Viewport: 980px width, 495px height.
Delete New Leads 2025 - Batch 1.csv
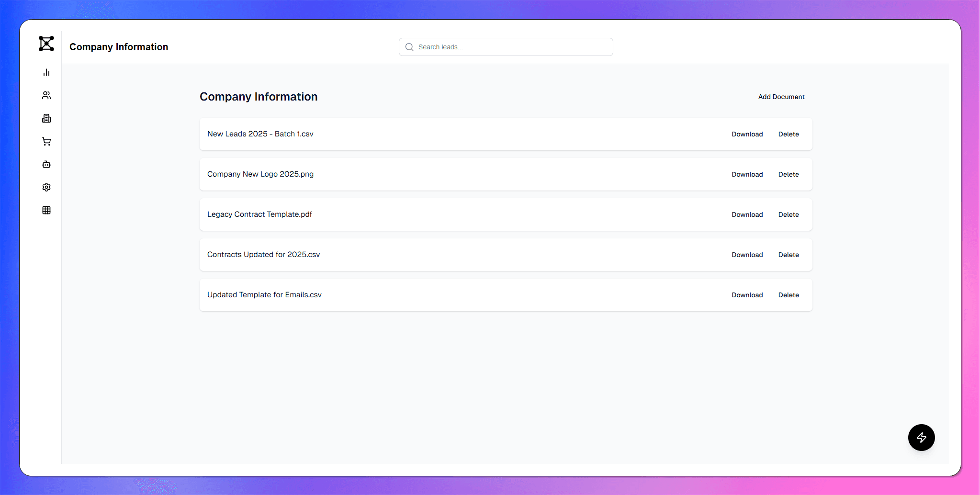click(x=788, y=134)
